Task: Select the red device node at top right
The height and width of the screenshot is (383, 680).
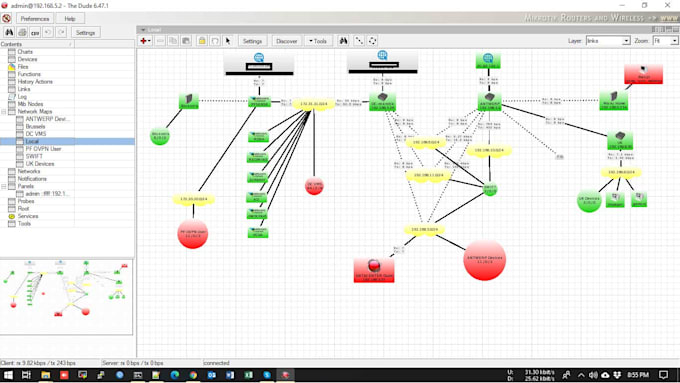Action: click(x=643, y=74)
